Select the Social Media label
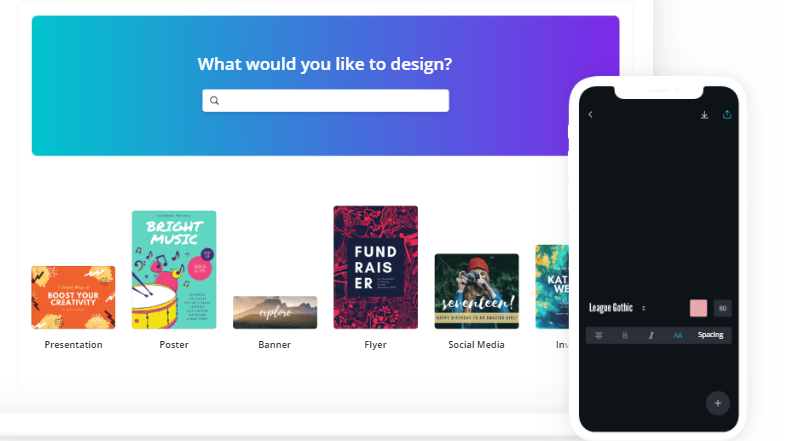This screenshot has height=441, width=790. click(x=476, y=345)
